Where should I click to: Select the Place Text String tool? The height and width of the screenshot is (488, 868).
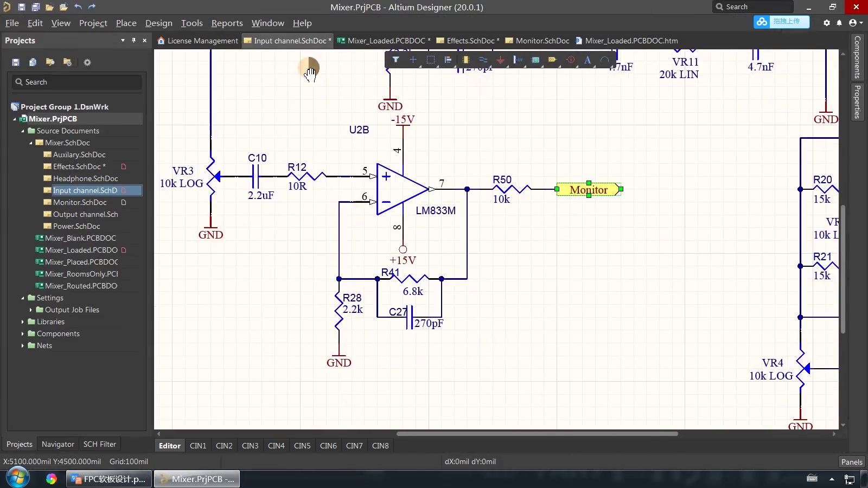coord(588,60)
